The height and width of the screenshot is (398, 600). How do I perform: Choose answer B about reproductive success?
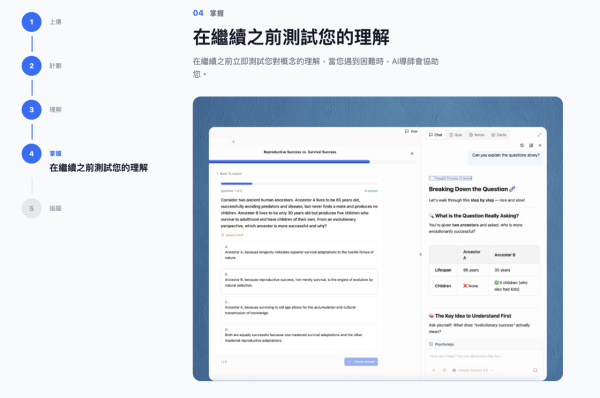pyautogui.click(x=299, y=281)
